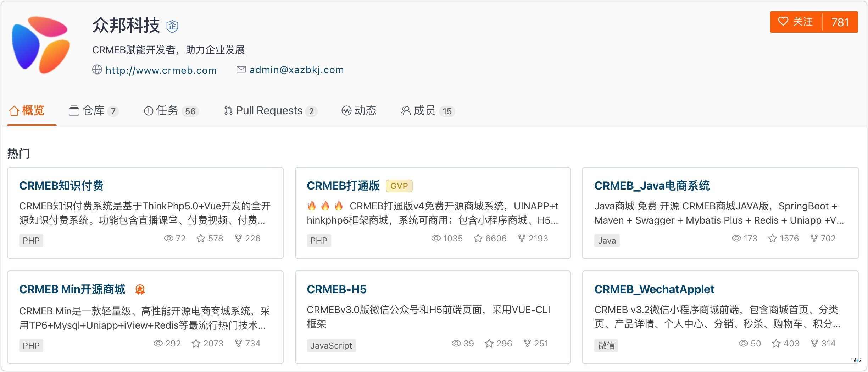Click the PHP tag on CRMEB Min card
Viewport: 868px width, 372px height.
point(31,345)
